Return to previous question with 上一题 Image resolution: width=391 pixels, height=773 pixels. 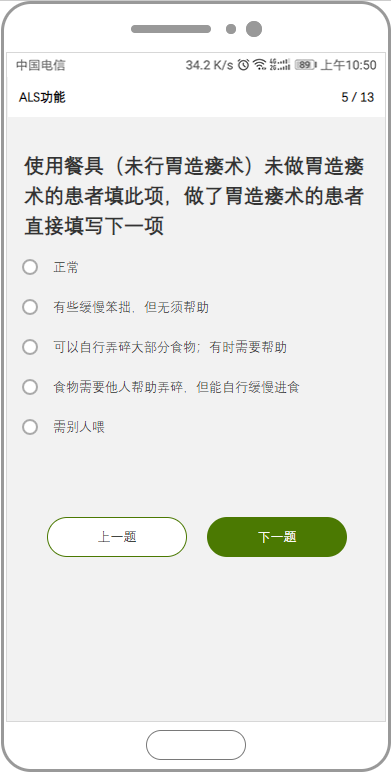tap(117, 537)
